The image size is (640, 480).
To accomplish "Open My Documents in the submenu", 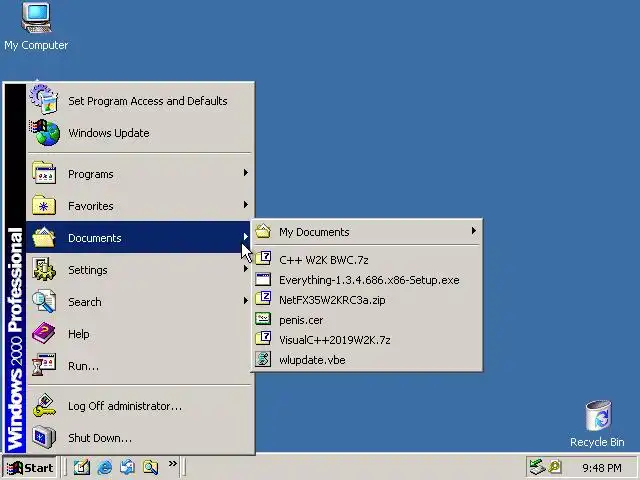I will [x=367, y=231].
